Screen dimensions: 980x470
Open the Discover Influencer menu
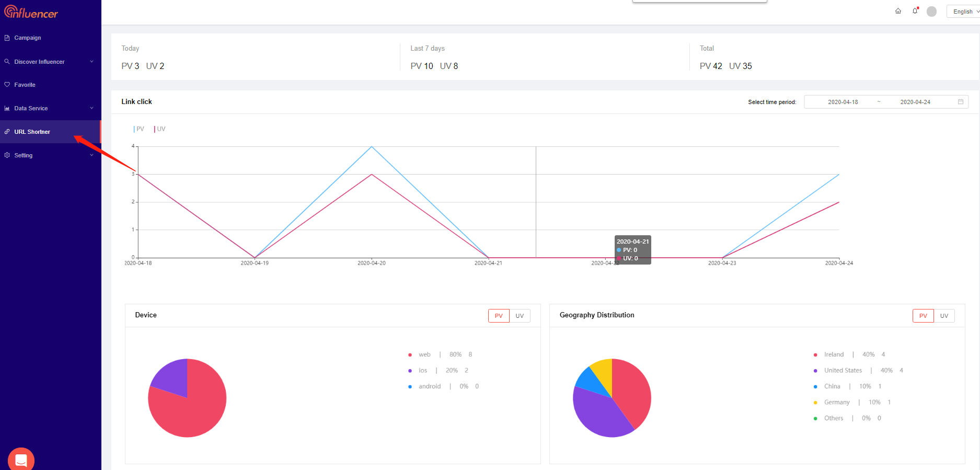tap(50, 62)
